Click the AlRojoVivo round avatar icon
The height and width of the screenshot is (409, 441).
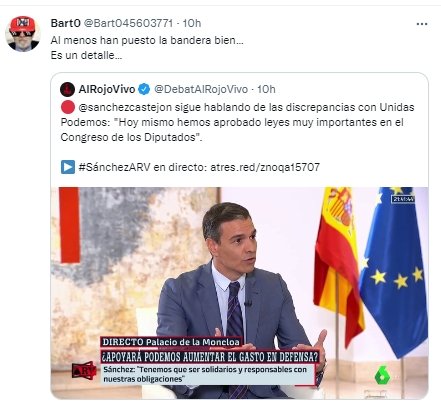(67, 89)
